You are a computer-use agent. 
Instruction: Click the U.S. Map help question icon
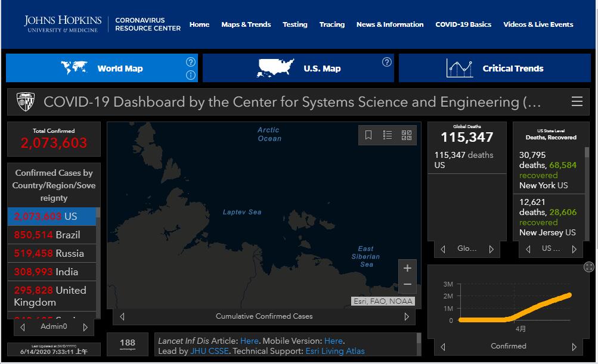click(x=386, y=62)
